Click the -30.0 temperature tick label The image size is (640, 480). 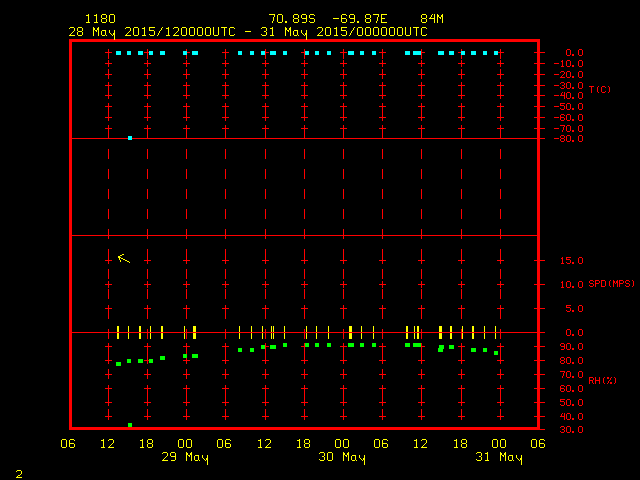point(569,86)
